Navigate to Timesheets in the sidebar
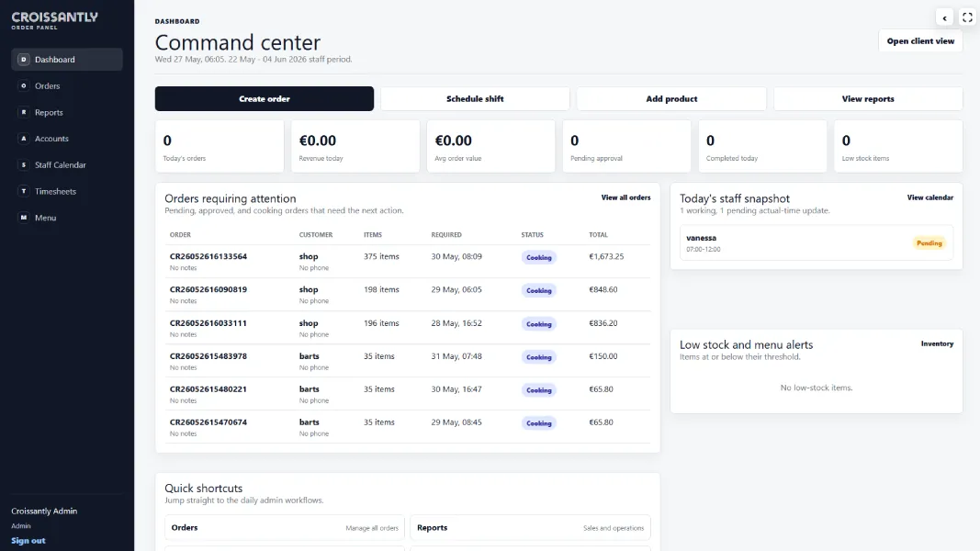 tap(67, 191)
